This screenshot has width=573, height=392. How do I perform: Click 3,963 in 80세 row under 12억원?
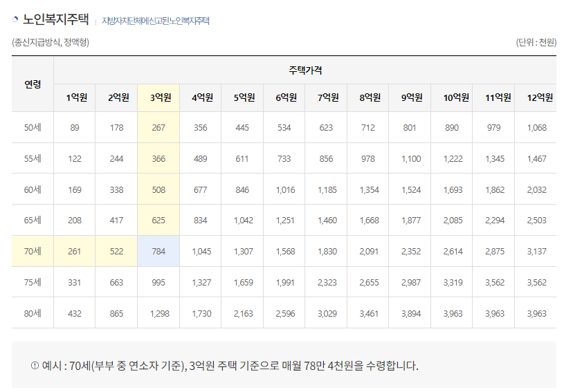(537, 313)
